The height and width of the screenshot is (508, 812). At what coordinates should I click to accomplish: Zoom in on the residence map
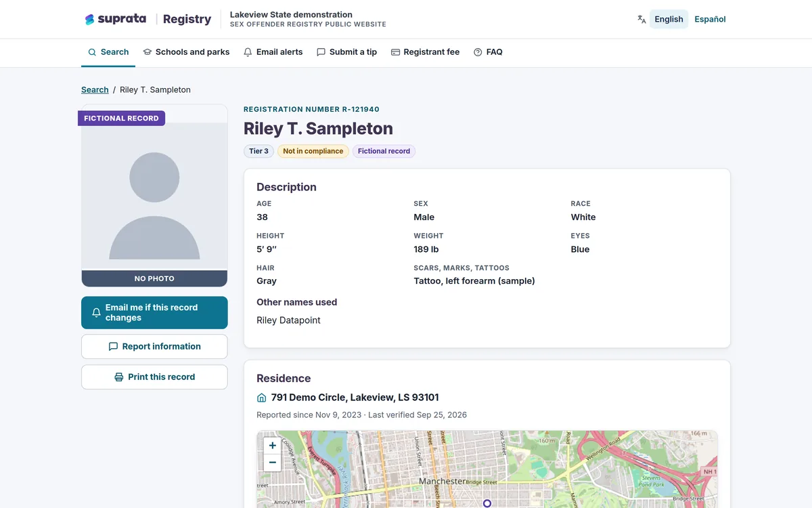pyautogui.click(x=272, y=445)
